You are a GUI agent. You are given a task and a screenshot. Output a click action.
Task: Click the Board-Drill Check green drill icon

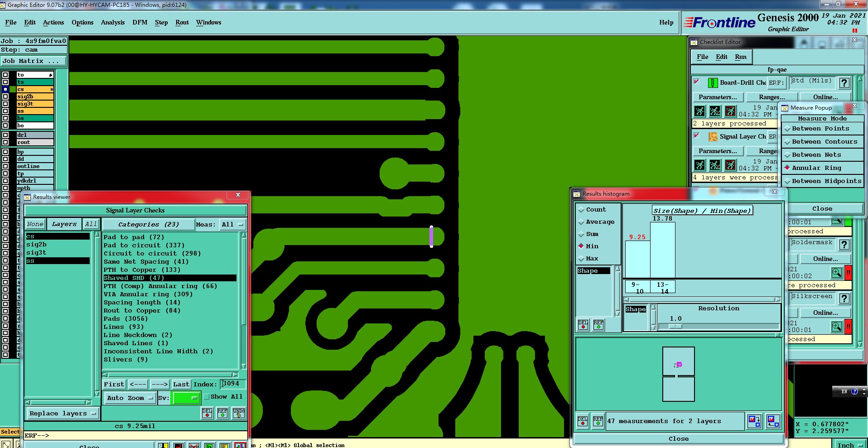click(x=713, y=83)
